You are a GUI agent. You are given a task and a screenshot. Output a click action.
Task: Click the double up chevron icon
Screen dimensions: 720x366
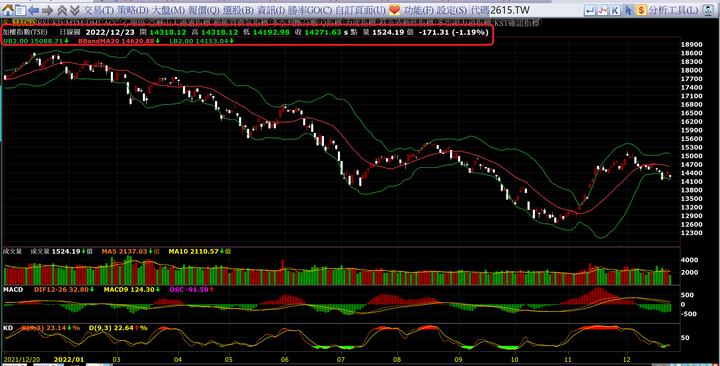62,10
